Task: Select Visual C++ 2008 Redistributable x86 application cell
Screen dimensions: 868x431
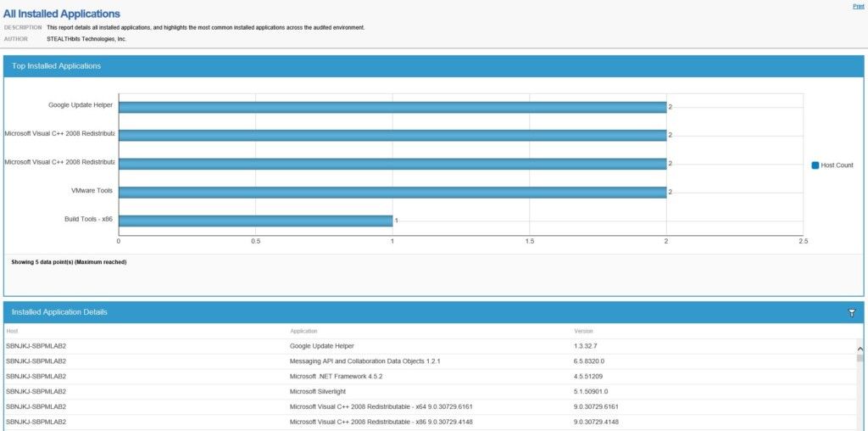Action: [x=381, y=422]
